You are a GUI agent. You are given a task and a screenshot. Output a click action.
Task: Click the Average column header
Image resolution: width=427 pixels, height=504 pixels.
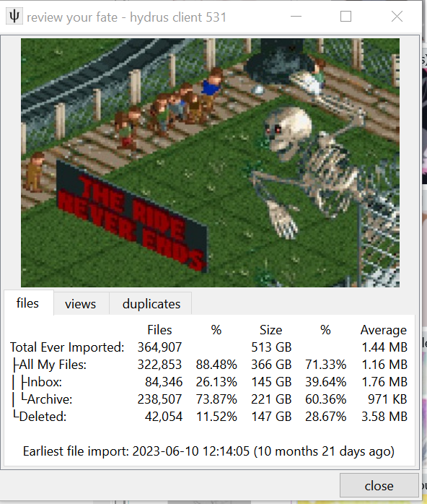tap(384, 331)
